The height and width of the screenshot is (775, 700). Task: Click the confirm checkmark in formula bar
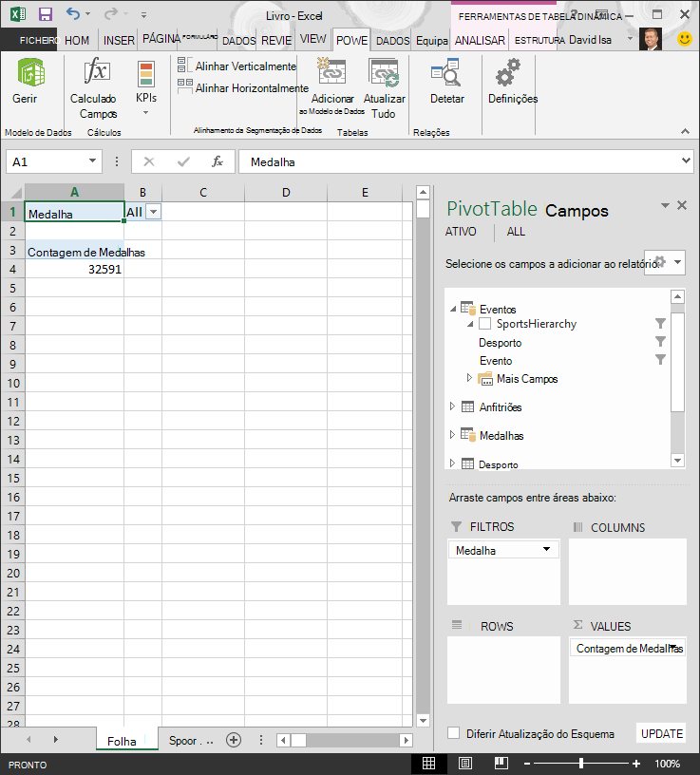(x=183, y=161)
